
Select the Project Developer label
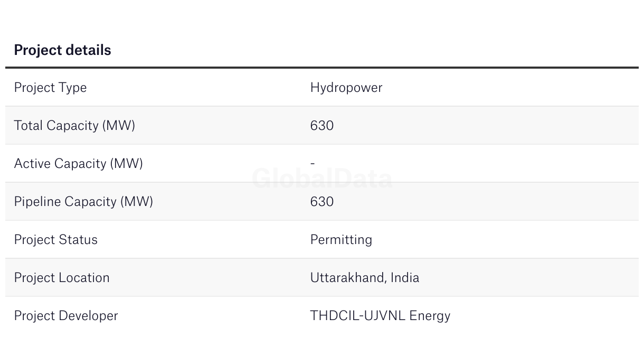[x=66, y=316]
